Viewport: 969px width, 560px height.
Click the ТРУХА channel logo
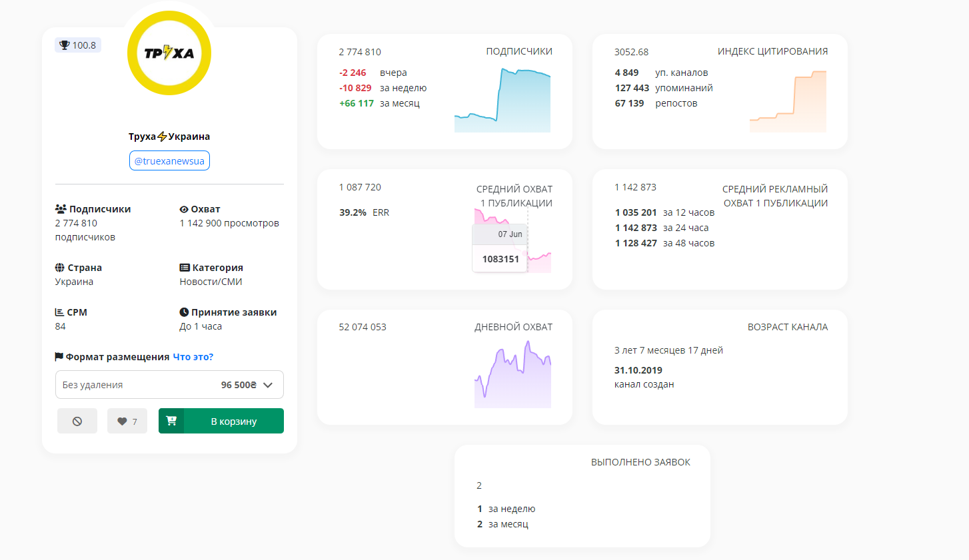(x=169, y=53)
